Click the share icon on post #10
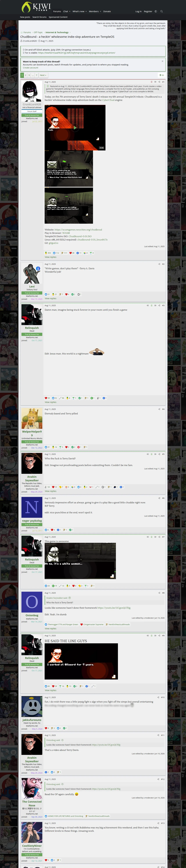 (159, 697)
